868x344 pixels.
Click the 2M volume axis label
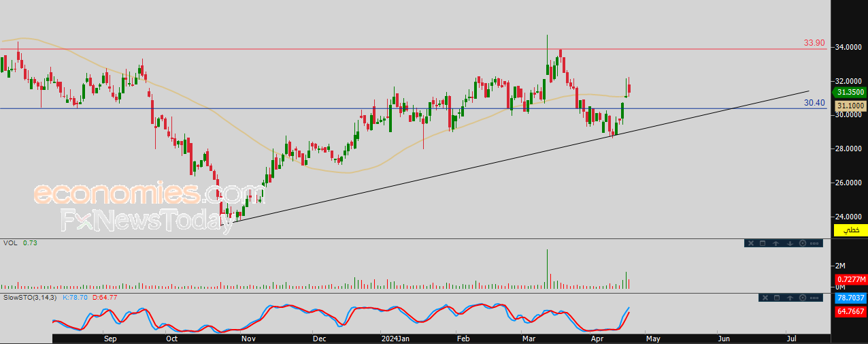[841, 266]
